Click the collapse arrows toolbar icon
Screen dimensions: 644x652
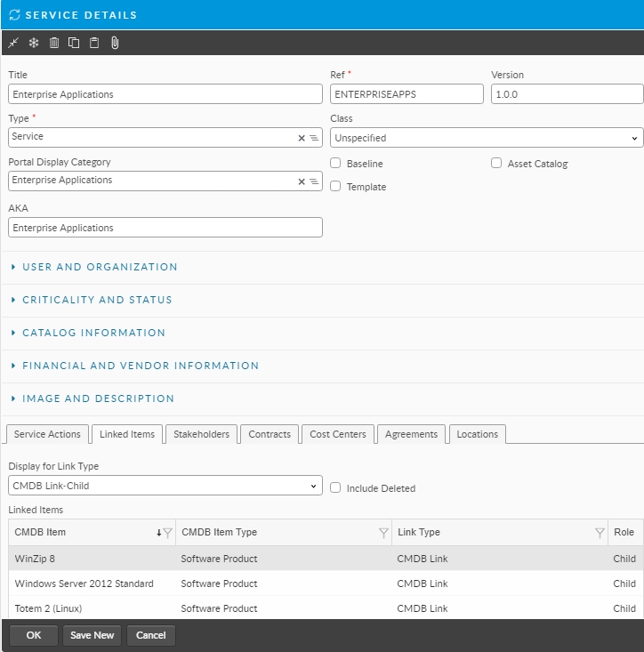pos(13,43)
